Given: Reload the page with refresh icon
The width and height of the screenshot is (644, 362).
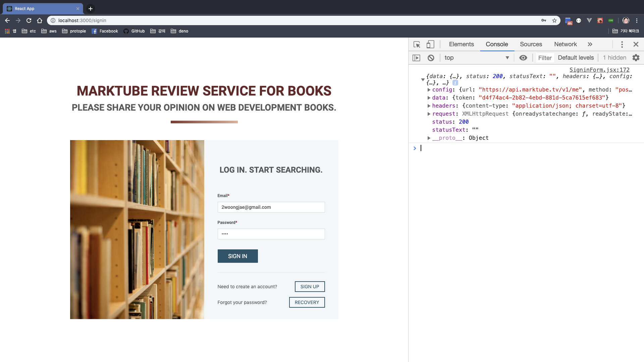Looking at the screenshot, I should [x=29, y=20].
